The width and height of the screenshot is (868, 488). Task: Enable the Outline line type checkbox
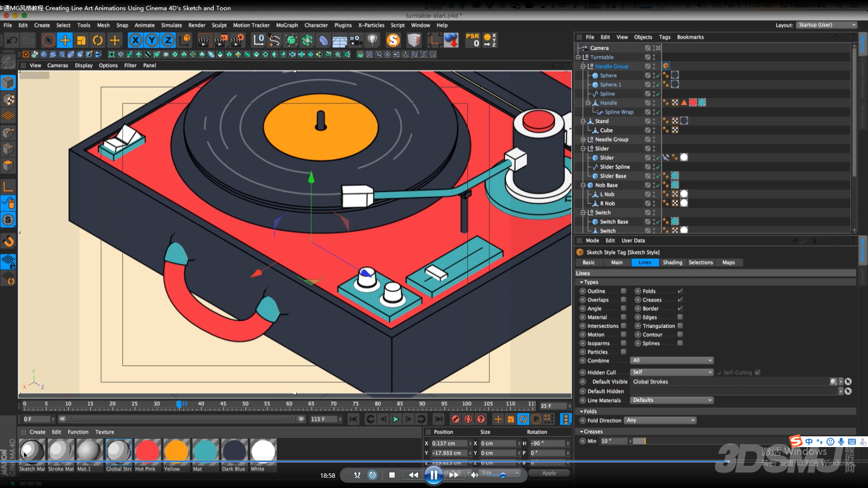(x=624, y=291)
